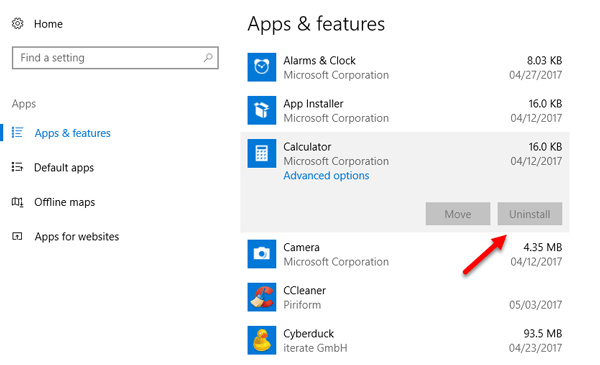
Task: Select the App Installer box icon
Action: [262, 110]
